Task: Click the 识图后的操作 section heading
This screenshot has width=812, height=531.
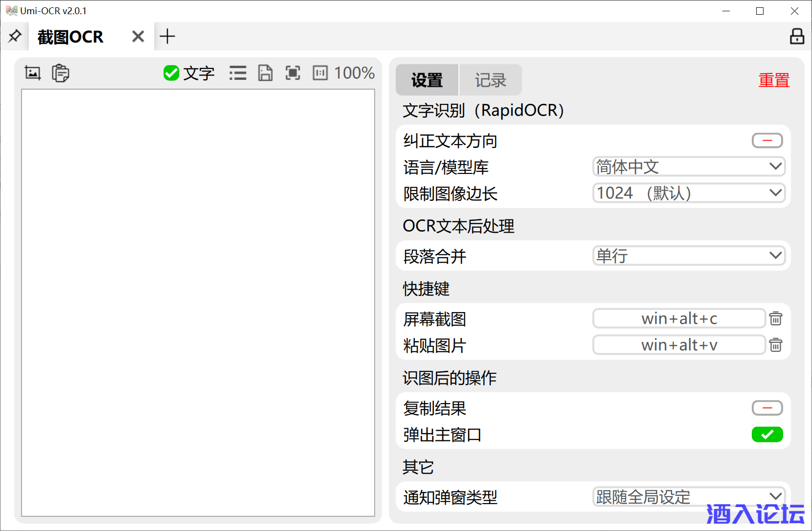Action: (x=450, y=378)
